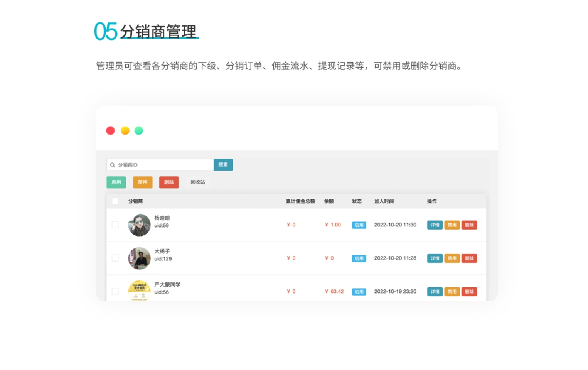This screenshot has height=370, width=588.
Task: Tick the checkbox for 严大蒙同学 row
Action: 115,291
